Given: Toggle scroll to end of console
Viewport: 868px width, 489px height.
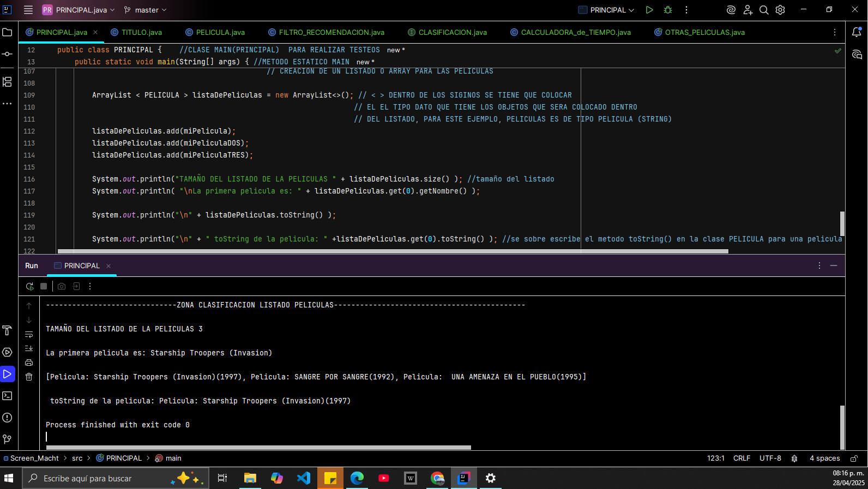Looking at the screenshot, I should 29,348.
